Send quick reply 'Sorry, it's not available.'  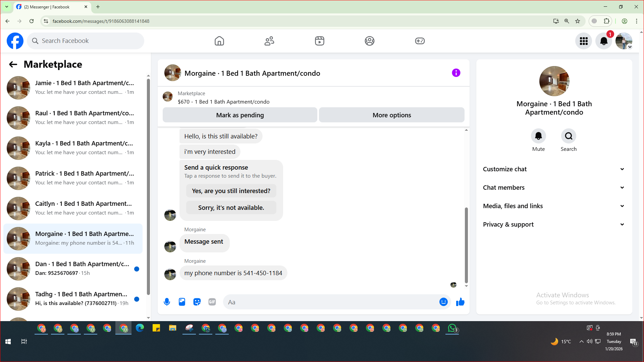point(231,208)
